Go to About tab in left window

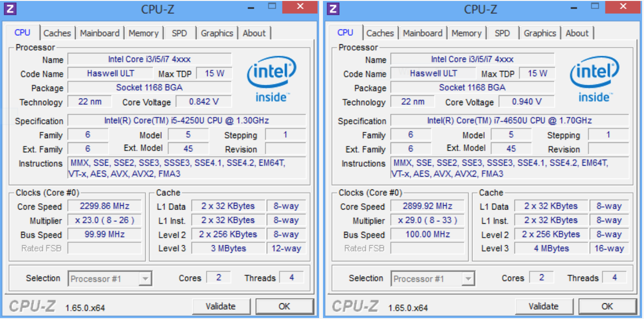click(x=254, y=33)
